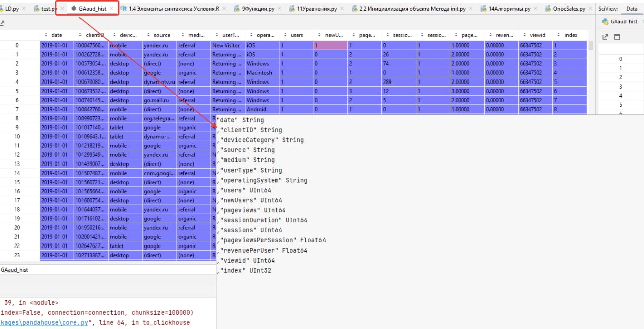Select the SciView Data tab

pos(631,9)
